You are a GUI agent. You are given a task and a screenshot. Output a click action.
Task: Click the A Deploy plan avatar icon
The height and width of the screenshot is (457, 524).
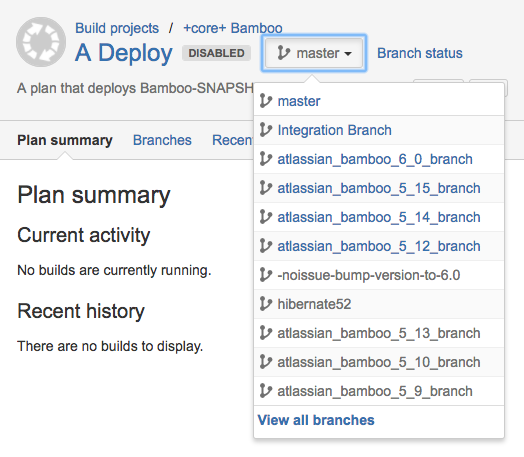point(41,42)
